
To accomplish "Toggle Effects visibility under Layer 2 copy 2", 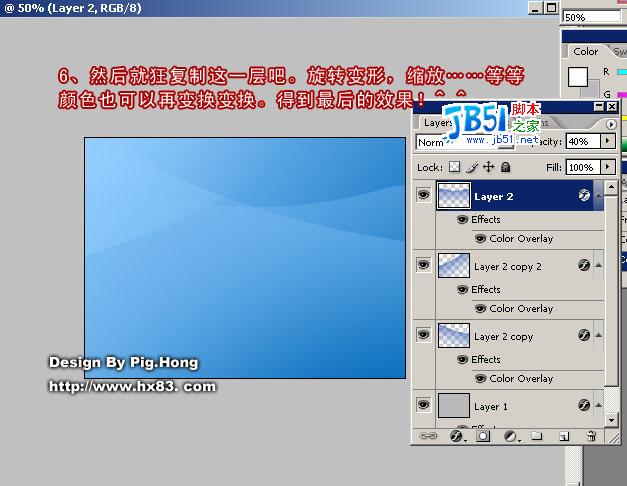I will click(462, 289).
